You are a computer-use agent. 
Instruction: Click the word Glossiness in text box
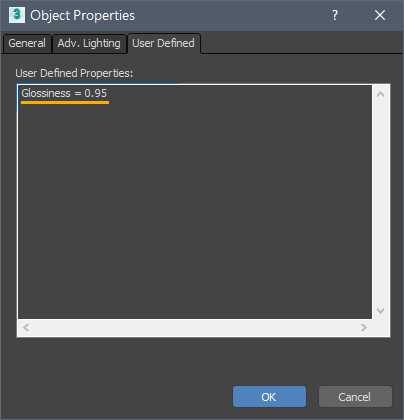46,93
